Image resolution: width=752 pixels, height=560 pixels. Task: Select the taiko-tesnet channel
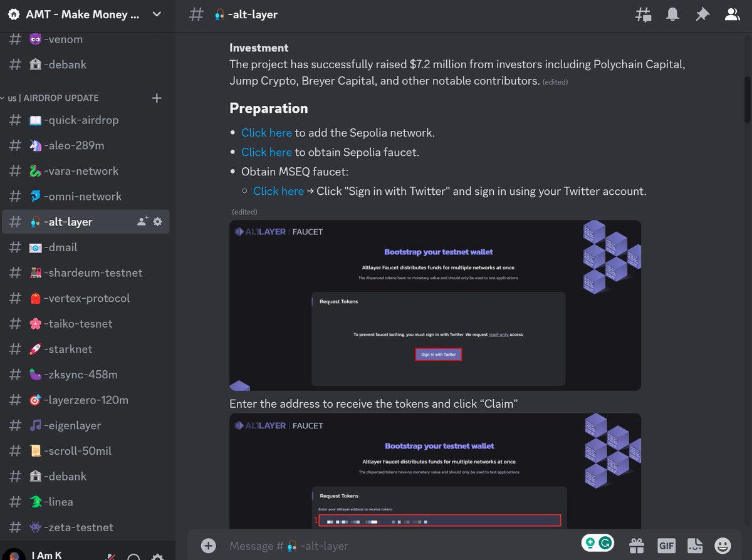click(85, 324)
